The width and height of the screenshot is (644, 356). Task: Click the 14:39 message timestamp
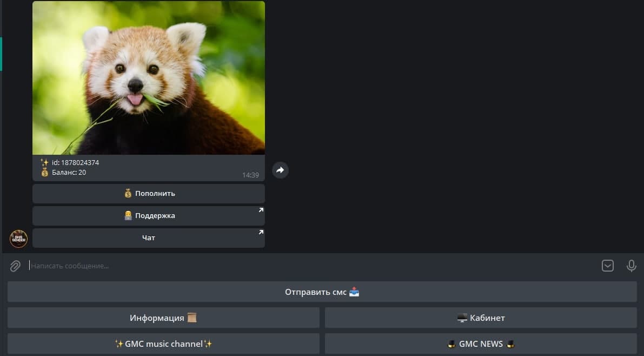pos(250,175)
